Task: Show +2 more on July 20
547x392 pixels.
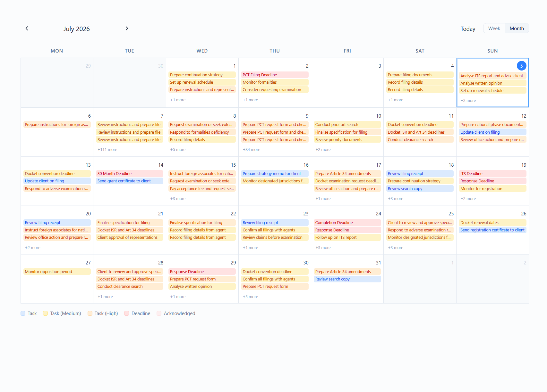Action: coord(33,248)
